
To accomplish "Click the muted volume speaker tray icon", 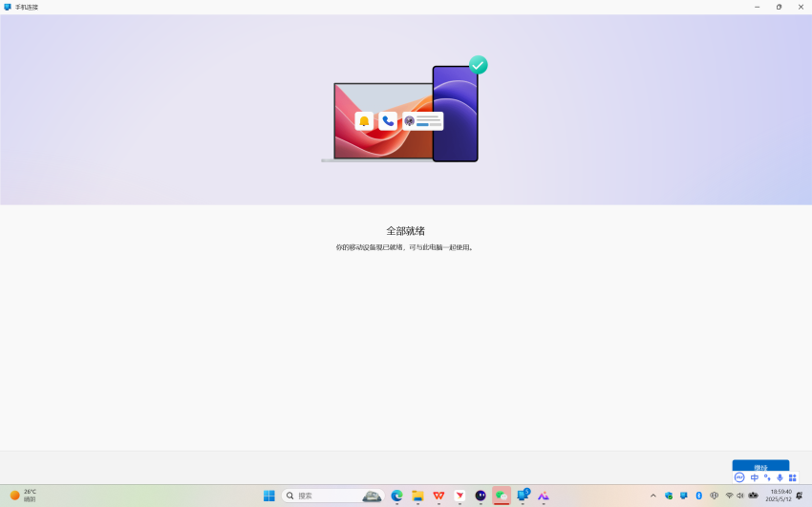I will point(740,496).
